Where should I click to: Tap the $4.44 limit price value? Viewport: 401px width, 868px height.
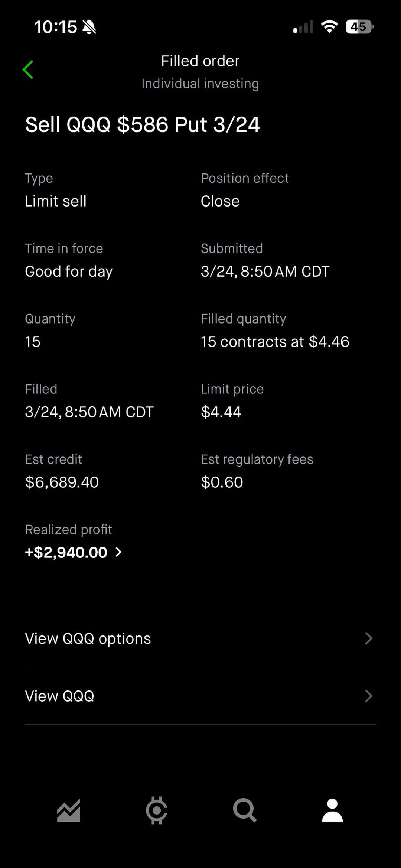pos(221,412)
